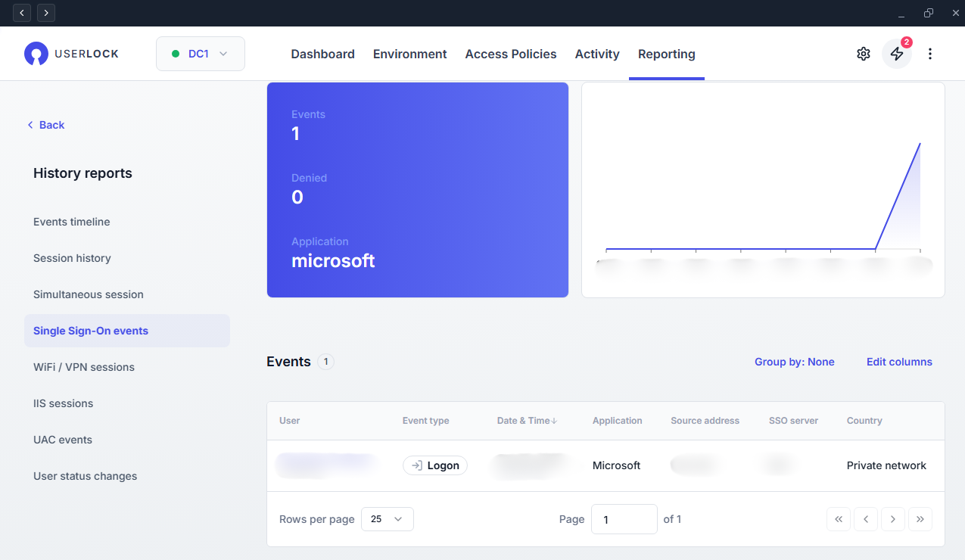The height and width of the screenshot is (560, 965).
Task: Open the Activity tab
Action: (x=597, y=54)
